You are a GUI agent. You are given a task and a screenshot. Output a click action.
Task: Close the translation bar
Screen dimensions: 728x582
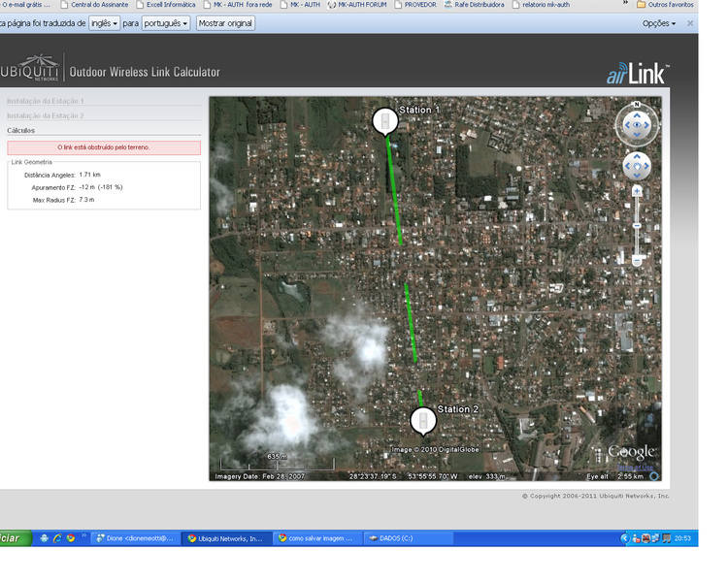690,23
